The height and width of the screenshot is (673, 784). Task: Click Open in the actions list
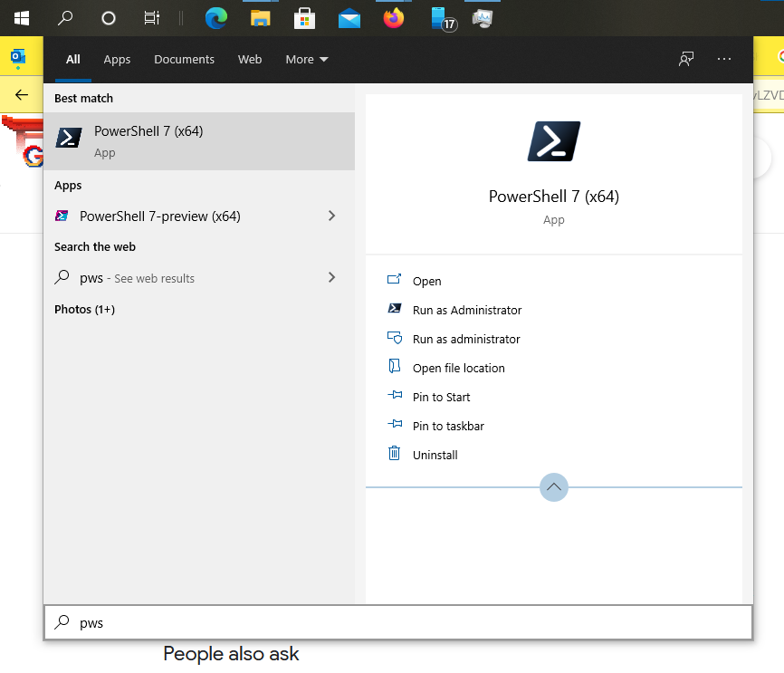[426, 281]
